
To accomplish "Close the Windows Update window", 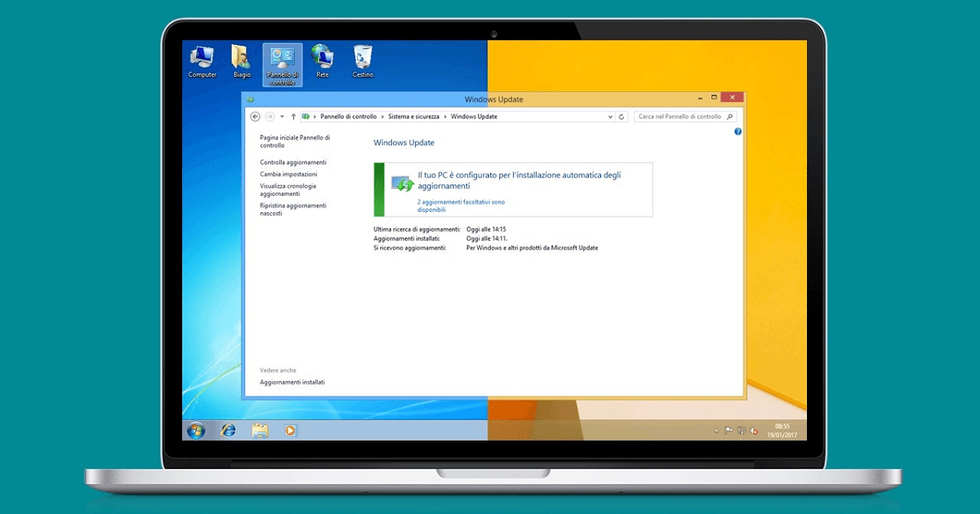I will pyautogui.click(x=732, y=97).
